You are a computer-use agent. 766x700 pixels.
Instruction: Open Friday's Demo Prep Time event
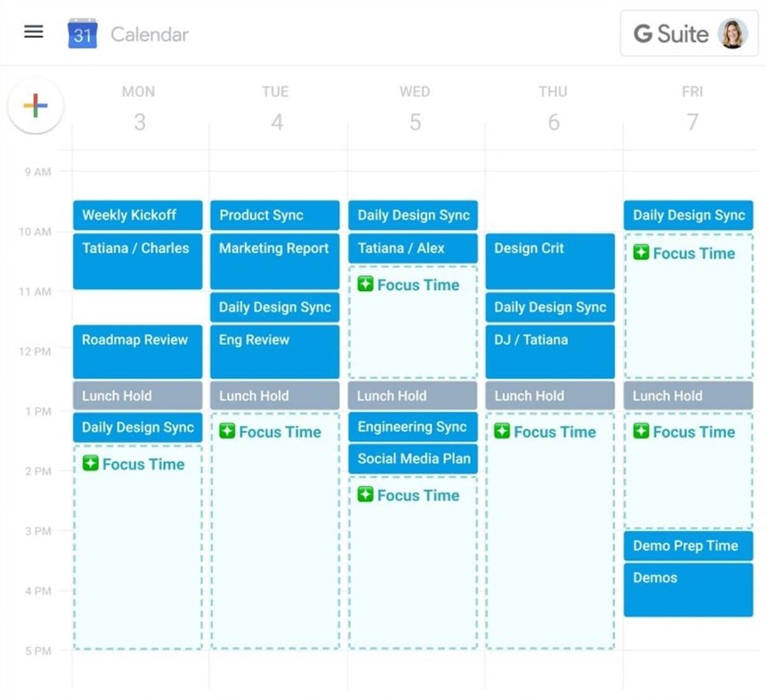tap(688, 546)
